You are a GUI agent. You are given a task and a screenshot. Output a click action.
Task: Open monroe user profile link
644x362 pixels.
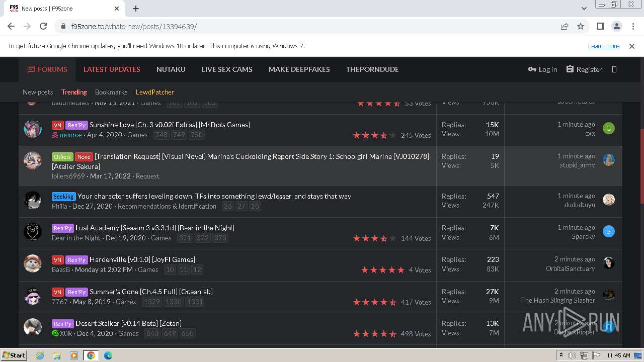pos(71,135)
